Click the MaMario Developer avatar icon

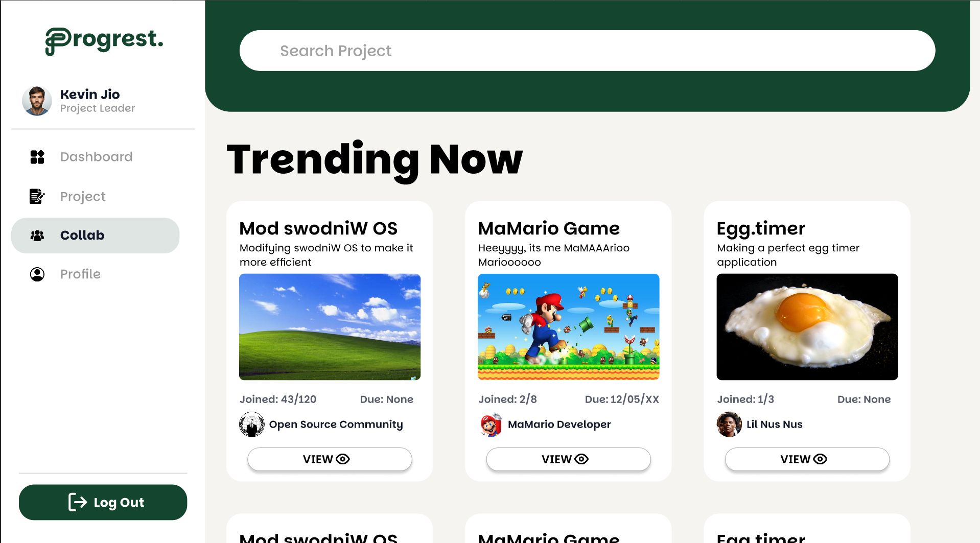[491, 424]
